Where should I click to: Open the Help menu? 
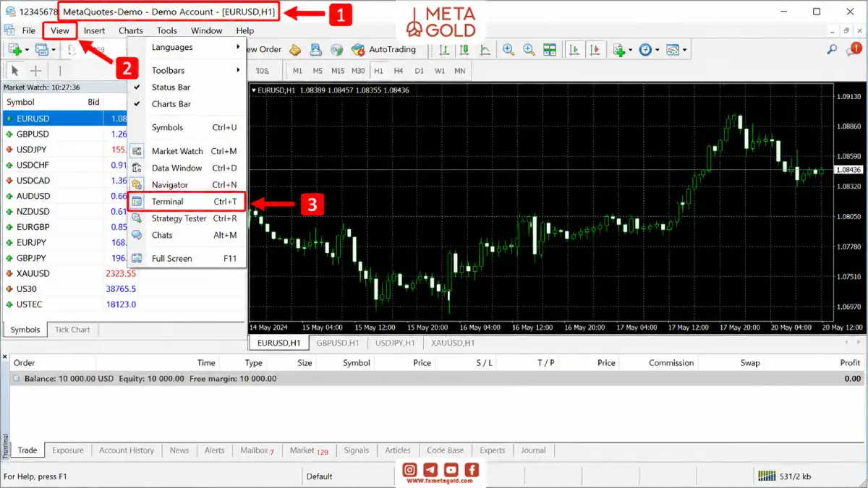pos(245,30)
